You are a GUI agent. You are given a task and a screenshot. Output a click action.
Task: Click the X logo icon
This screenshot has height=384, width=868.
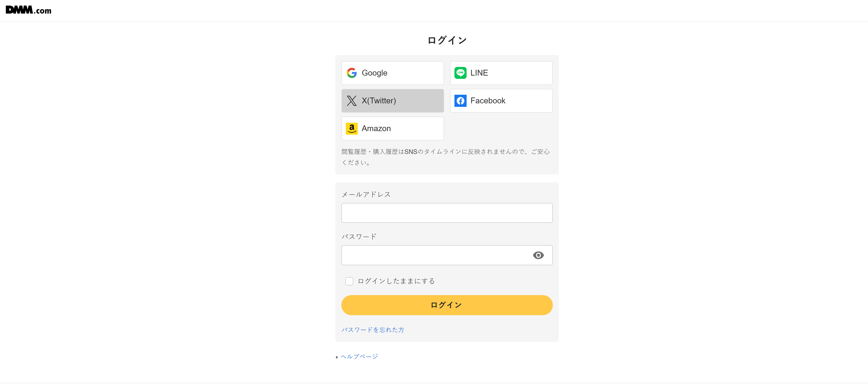[x=351, y=101]
